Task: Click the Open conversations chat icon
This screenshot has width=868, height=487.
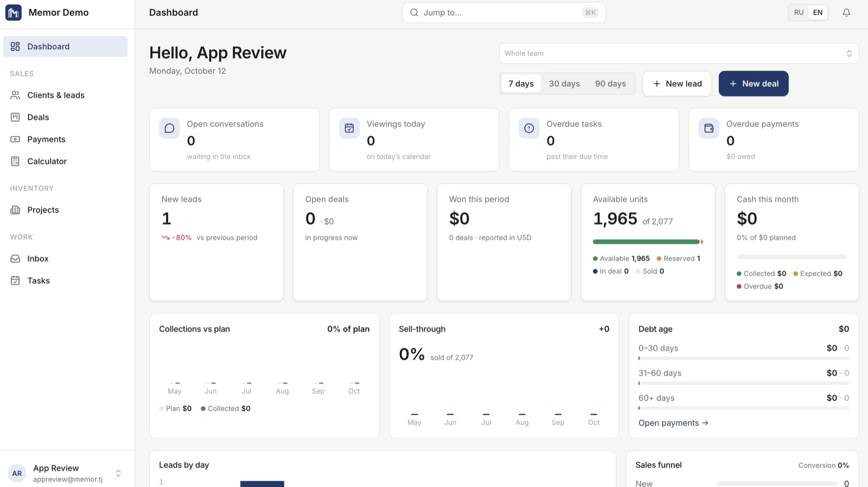Action: point(169,129)
